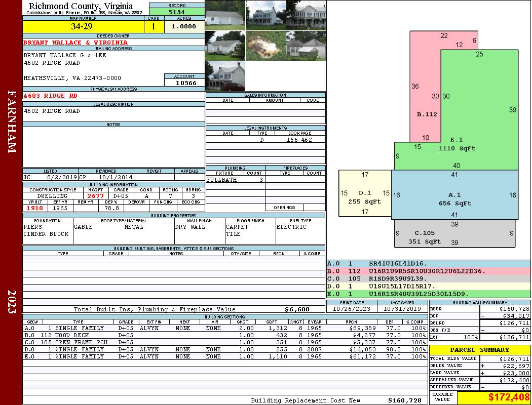
Task: Click year built 1910
Action: (34, 208)
